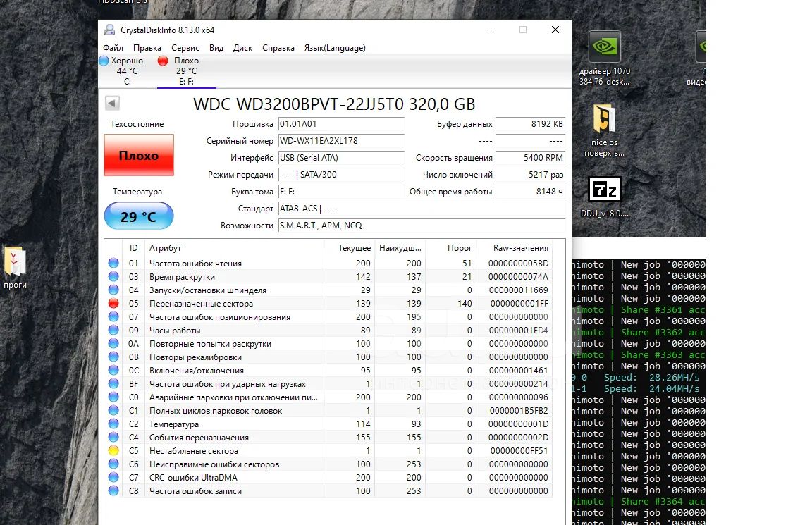Click the Буква тома field E: F:

coord(341,192)
